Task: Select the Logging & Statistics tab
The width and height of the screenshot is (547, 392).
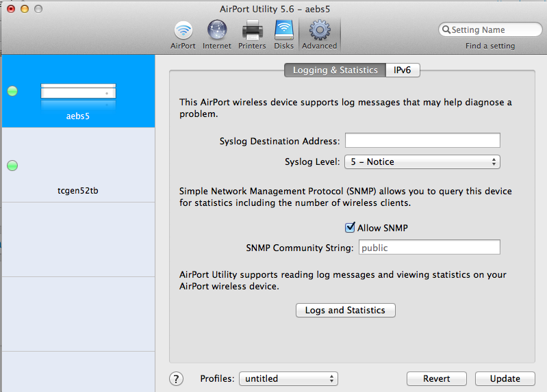Action: [335, 70]
